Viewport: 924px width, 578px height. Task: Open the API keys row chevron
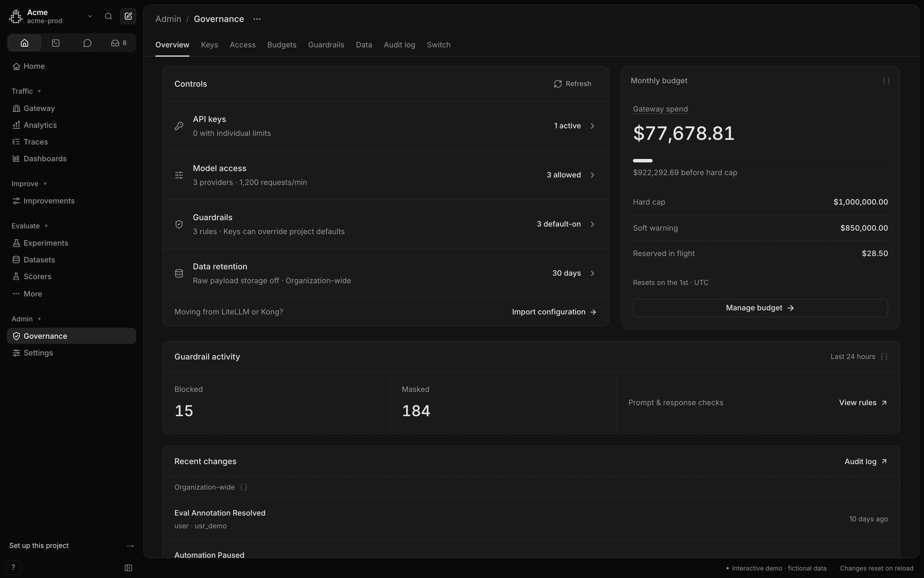tap(593, 126)
